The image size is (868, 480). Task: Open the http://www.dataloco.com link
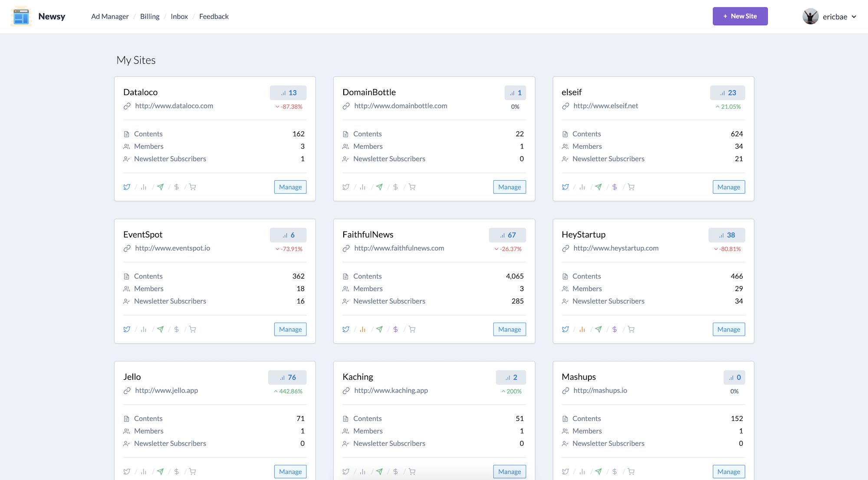[174, 106]
